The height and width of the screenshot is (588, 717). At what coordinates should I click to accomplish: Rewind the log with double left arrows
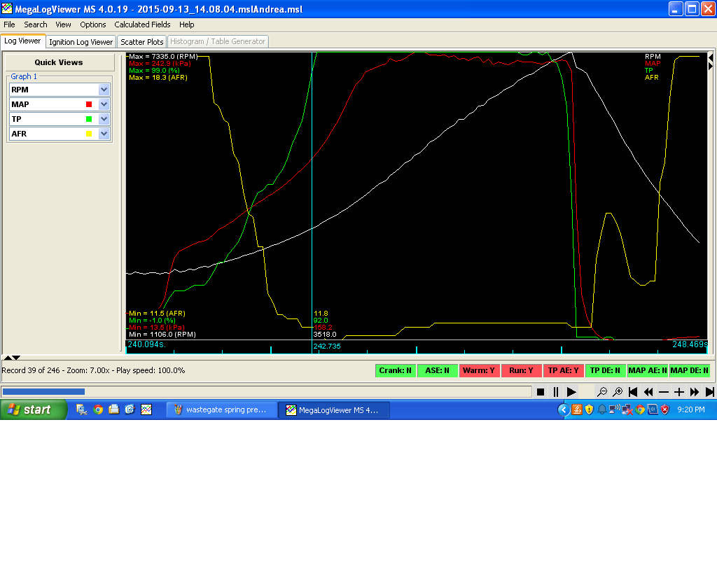pos(648,392)
